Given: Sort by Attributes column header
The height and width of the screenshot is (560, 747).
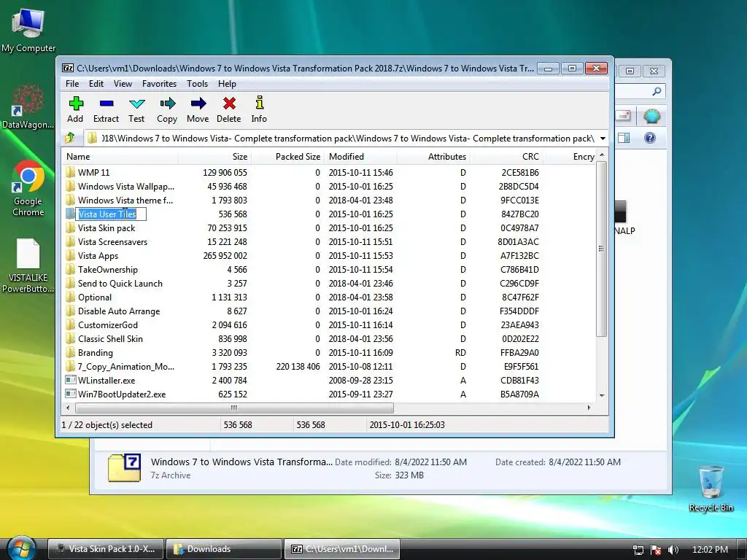Looking at the screenshot, I should 433,157.
